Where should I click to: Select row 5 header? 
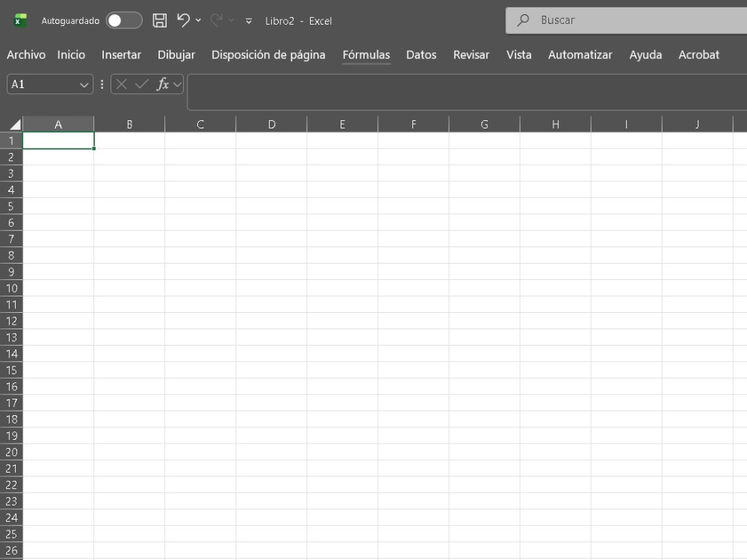coord(11,206)
